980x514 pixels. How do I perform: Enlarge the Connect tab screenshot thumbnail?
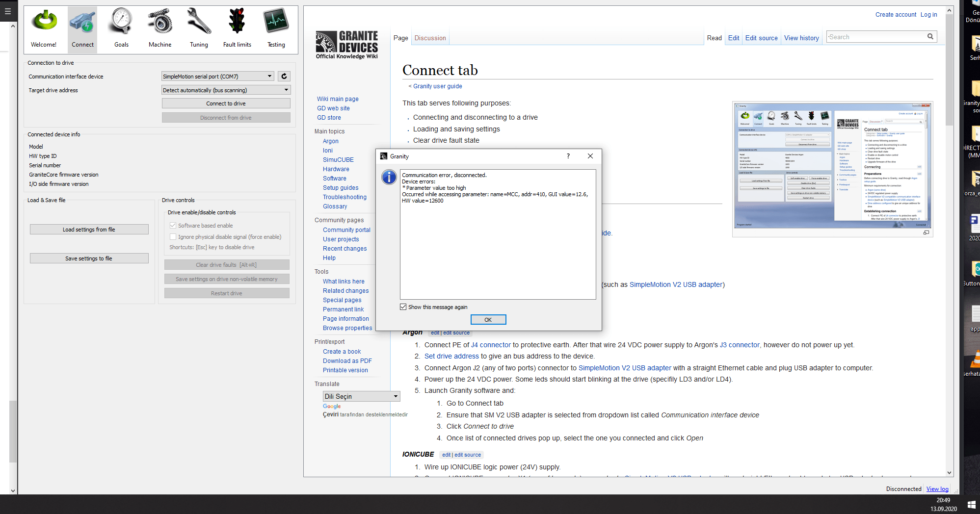coord(926,232)
